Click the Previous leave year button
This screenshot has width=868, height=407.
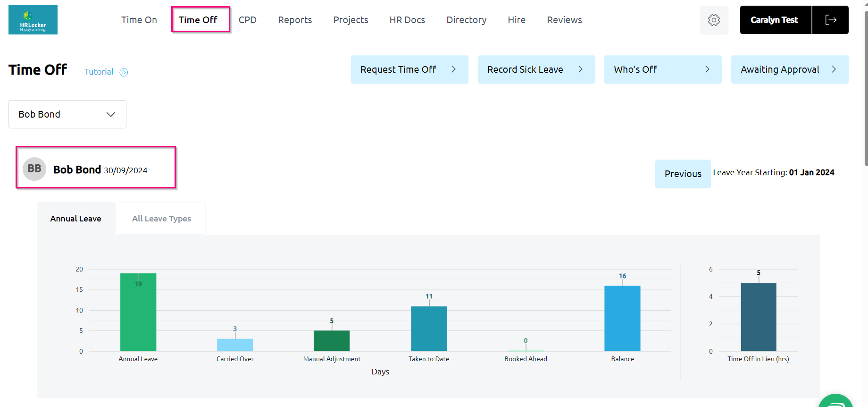(683, 174)
